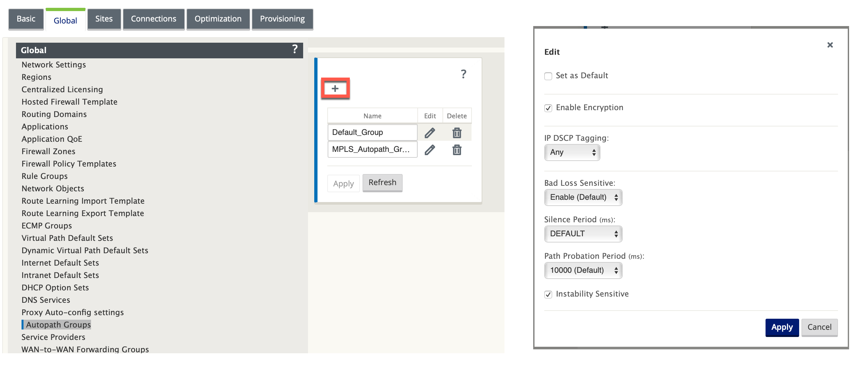Uncheck Enable Encryption
868x365 pixels.
tap(548, 108)
